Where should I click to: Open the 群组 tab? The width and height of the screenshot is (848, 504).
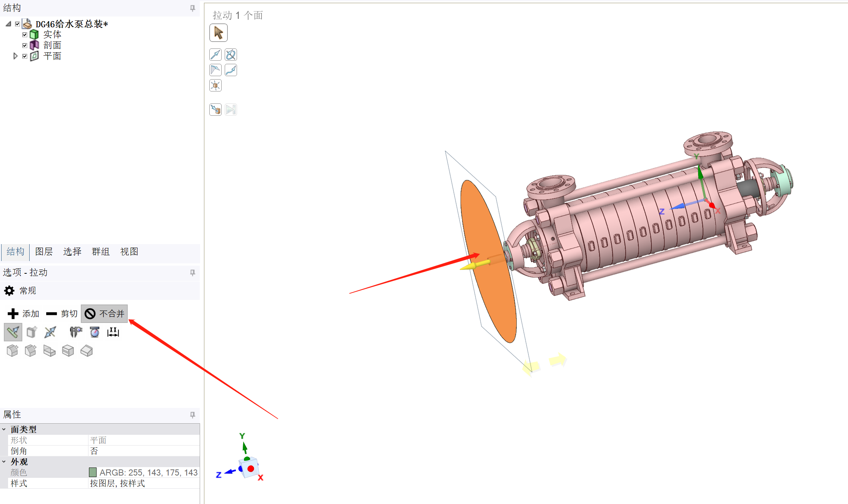click(x=100, y=251)
